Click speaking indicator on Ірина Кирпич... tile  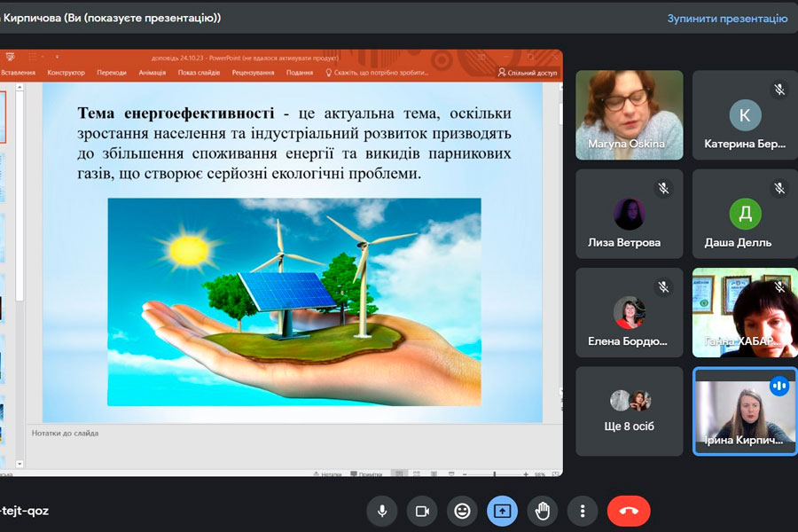779,386
